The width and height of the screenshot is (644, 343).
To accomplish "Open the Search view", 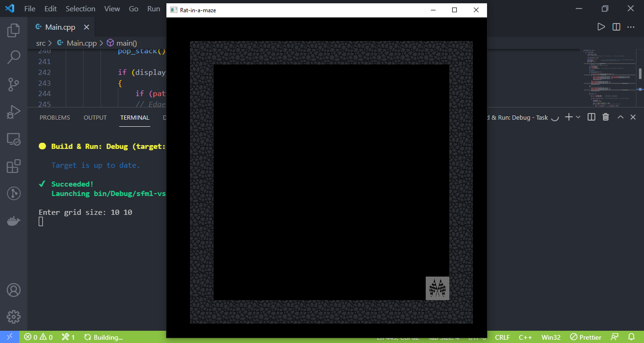I will point(13,57).
